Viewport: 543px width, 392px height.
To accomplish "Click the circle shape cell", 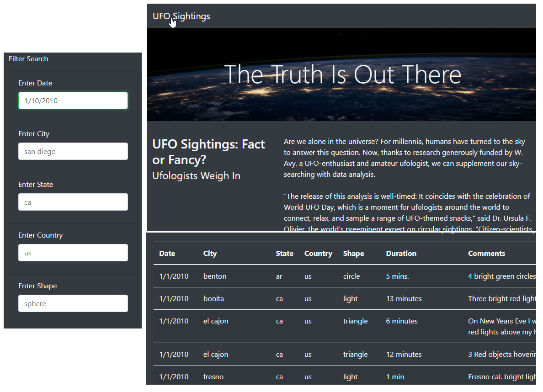I will point(351,276).
